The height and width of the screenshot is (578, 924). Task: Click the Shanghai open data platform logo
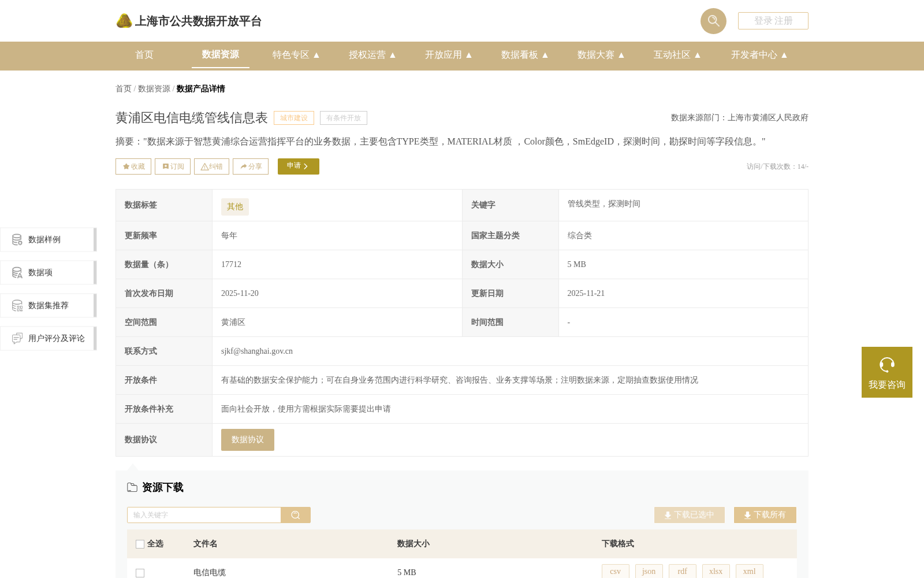pyautogui.click(x=188, y=21)
